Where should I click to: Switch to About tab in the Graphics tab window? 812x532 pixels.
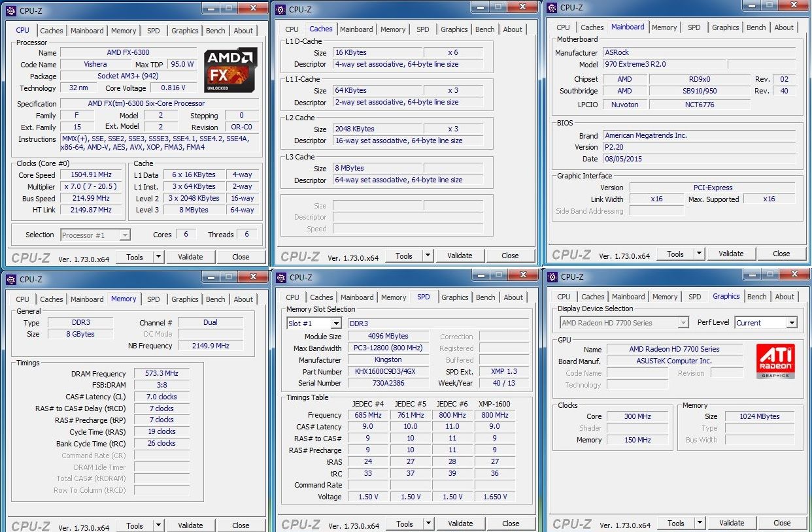click(x=785, y=297)
